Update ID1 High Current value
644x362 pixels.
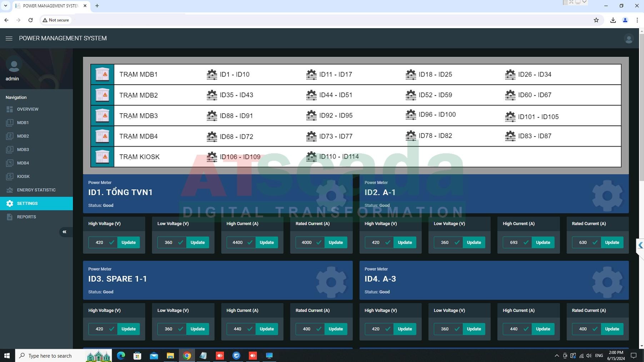coord(266,242)
